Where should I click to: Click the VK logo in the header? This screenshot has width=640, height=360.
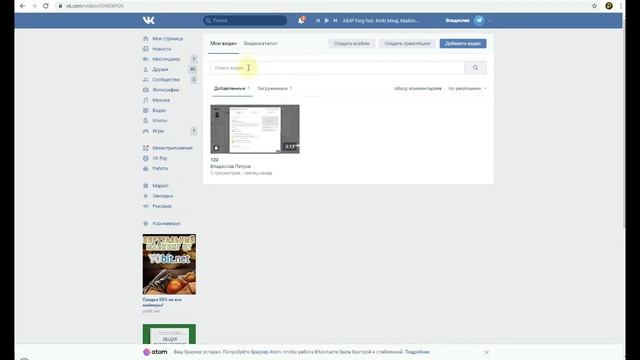(x=149, y=20)
